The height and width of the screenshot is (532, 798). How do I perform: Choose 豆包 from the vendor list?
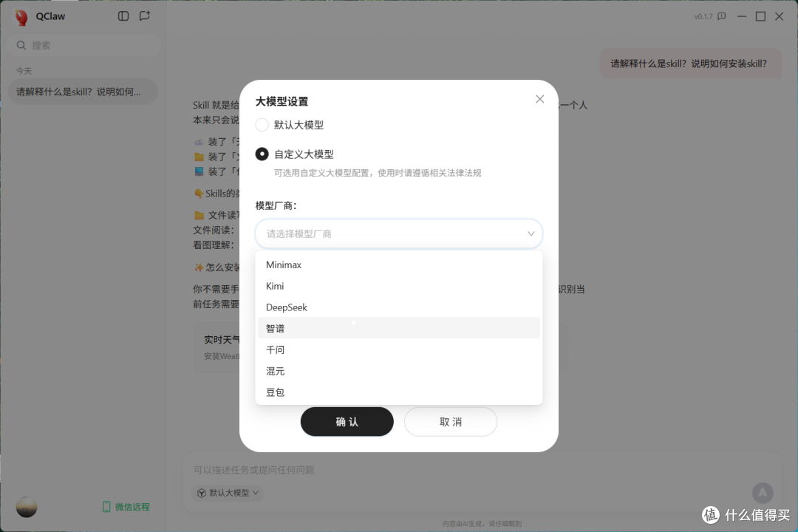399,392
